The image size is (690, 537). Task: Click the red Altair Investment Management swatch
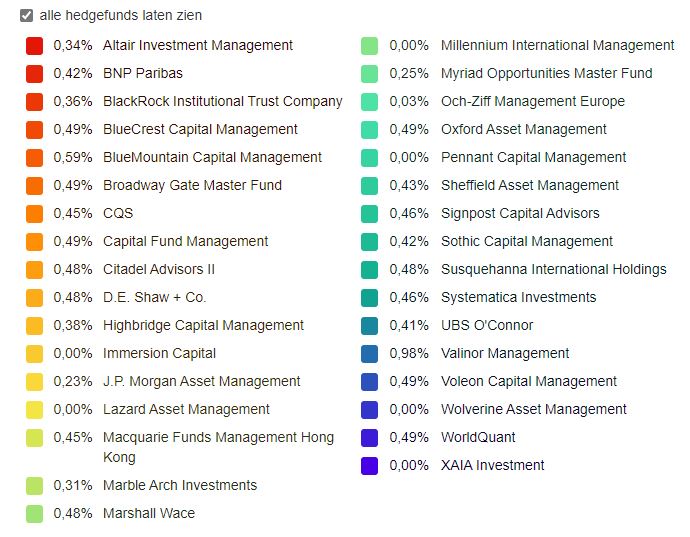(x=35, y=45)
